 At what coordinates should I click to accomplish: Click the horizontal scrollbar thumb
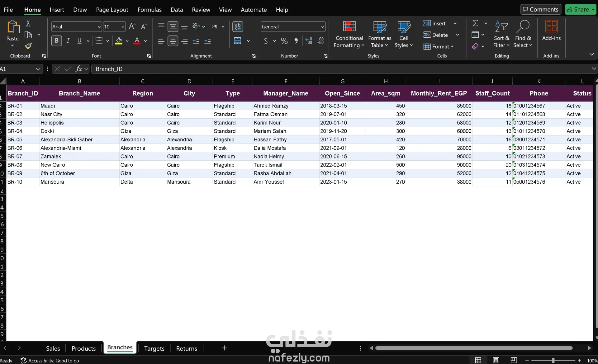click(x=474, y=348)
